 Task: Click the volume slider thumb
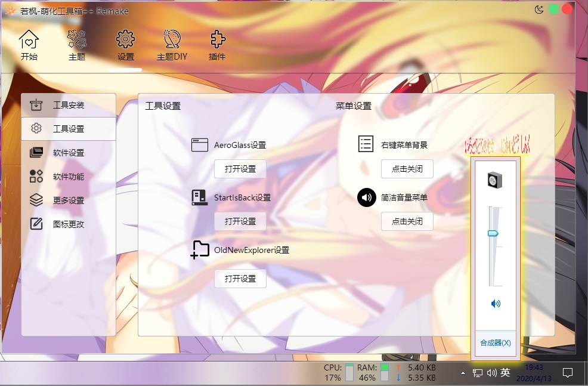click(x=493, y=233)
